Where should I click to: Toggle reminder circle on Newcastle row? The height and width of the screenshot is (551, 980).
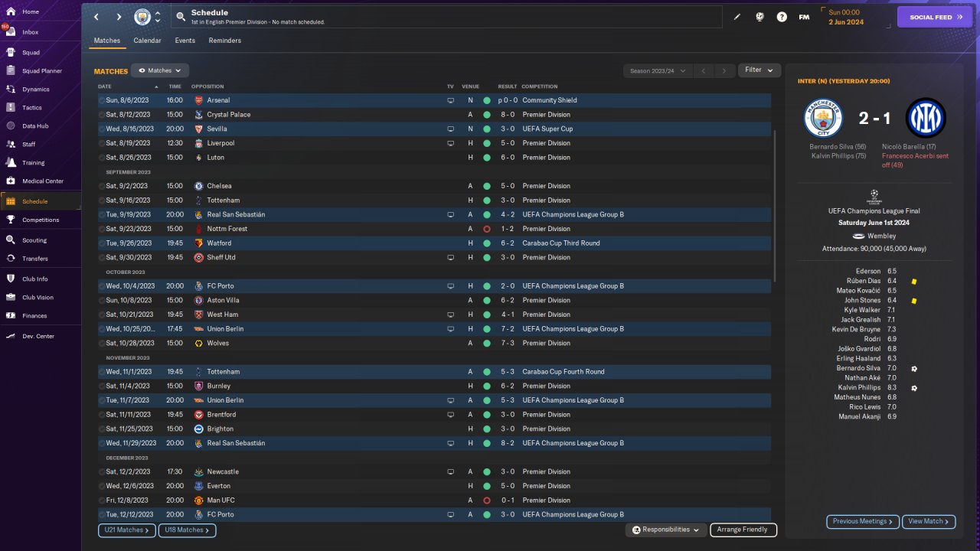coord(102,471)
